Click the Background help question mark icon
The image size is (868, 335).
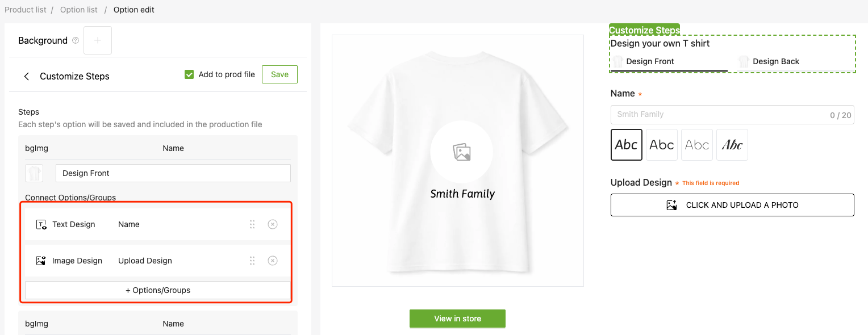pyautogui.click(x=76, y=40)
